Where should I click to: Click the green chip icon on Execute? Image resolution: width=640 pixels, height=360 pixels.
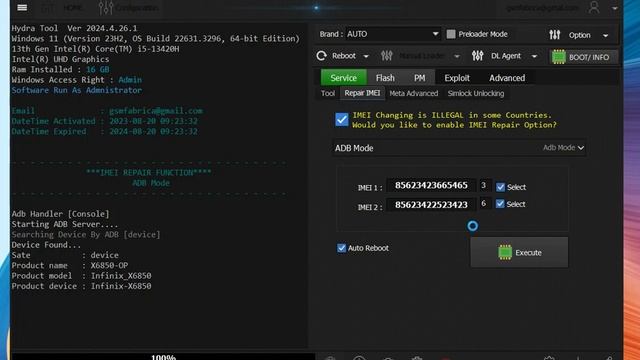pyautogui.click(x=505, y=252)
